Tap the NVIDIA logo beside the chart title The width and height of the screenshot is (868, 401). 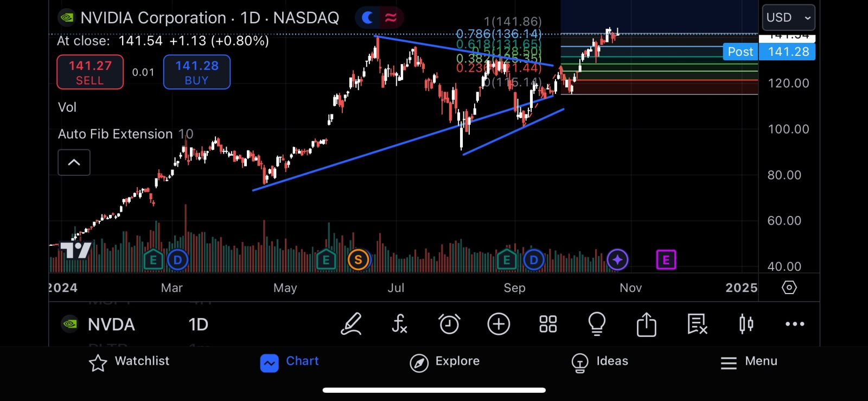tap(67, 17)
